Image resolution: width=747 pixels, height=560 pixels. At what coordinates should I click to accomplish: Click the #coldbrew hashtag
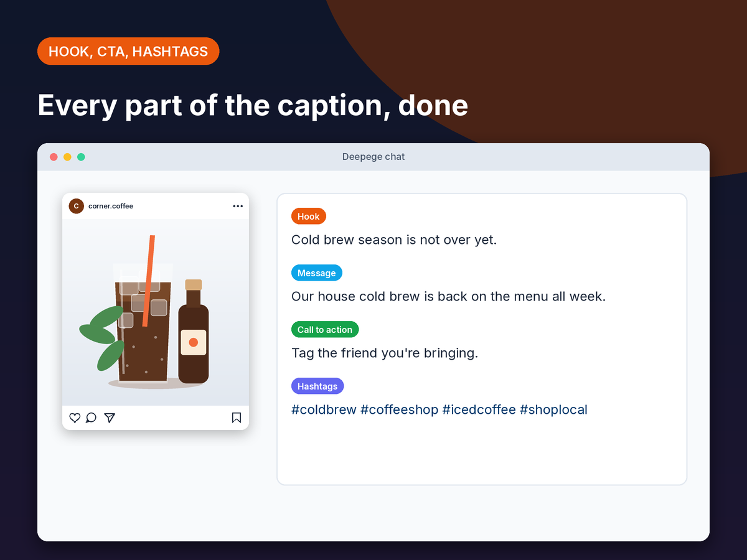(324, 409)
